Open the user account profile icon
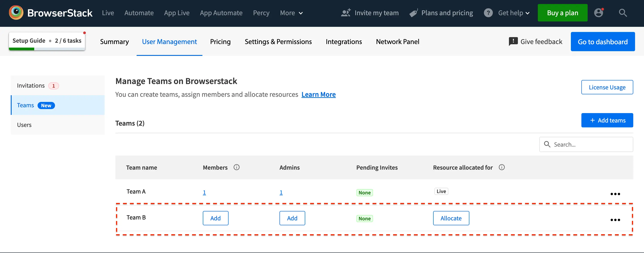Viewport: 644px width, 253px height. [x=599, y=13]
